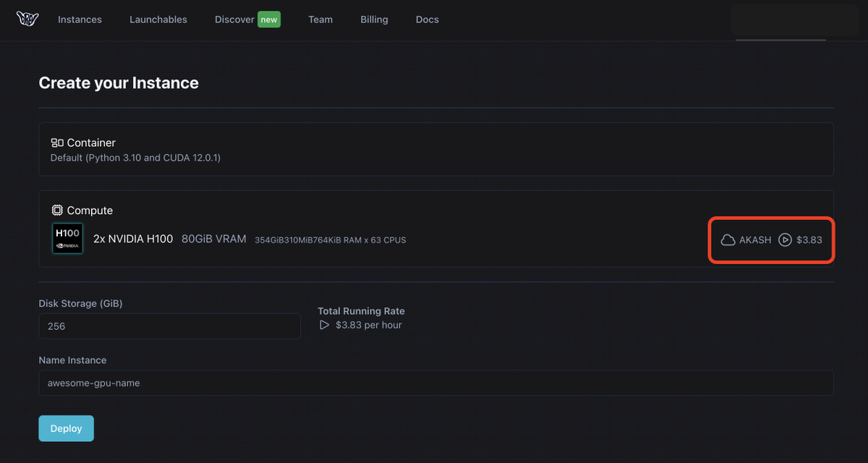Click the '$3.83 per hour' text
Screen dimensions: 868x463
[x=369, y=325]
